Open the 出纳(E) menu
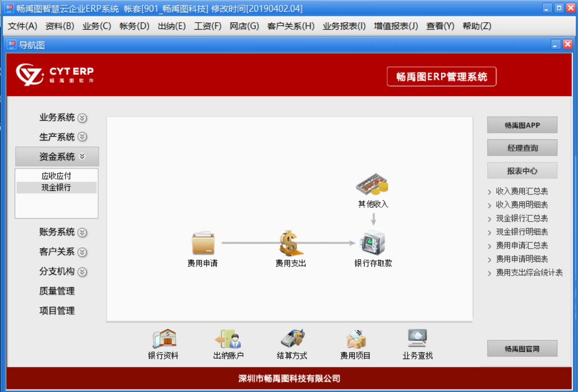578x392 pixels. coord(171,26)
